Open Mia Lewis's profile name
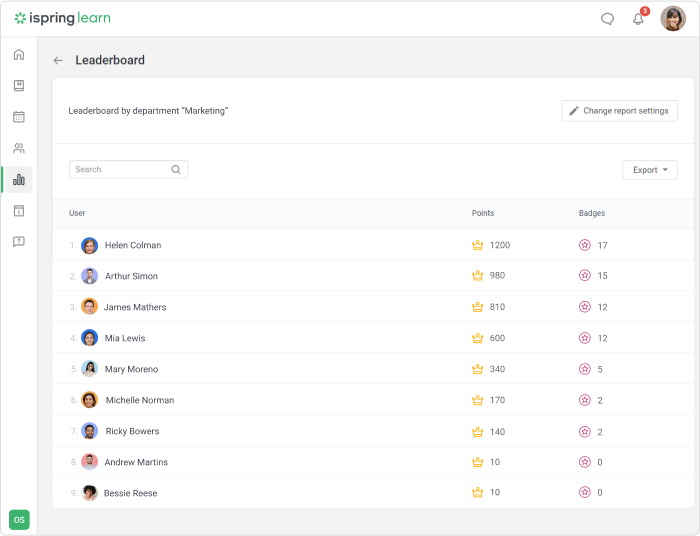Image resolution: width=700 pixels, height=536 pixels. pos(125,338)
